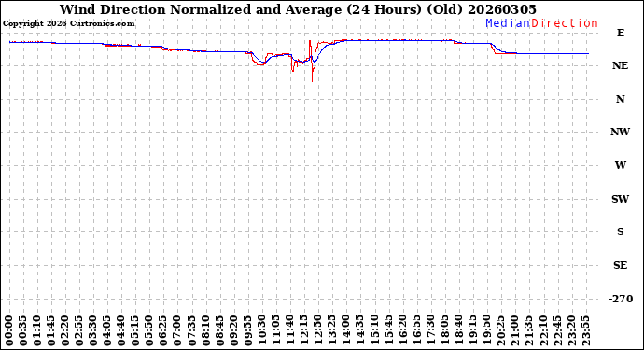Click the '14:35' time axis label

(x=360, y=331)
